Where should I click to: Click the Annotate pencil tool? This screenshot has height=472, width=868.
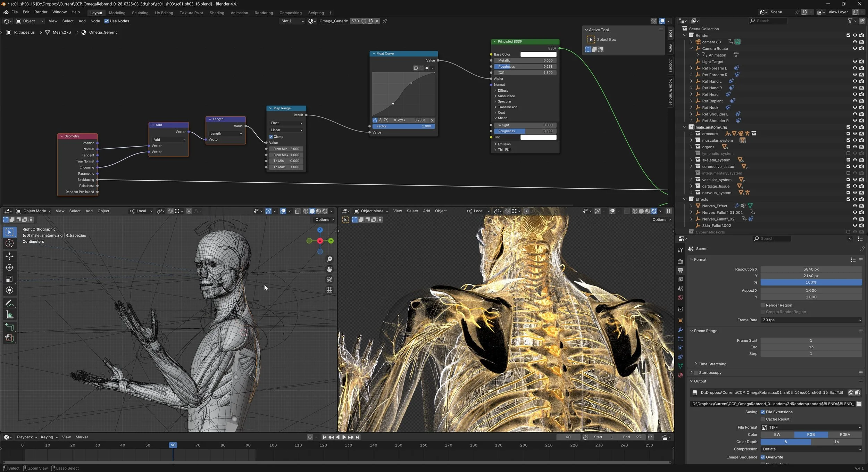pyautogui.click(x=9, y=303)
